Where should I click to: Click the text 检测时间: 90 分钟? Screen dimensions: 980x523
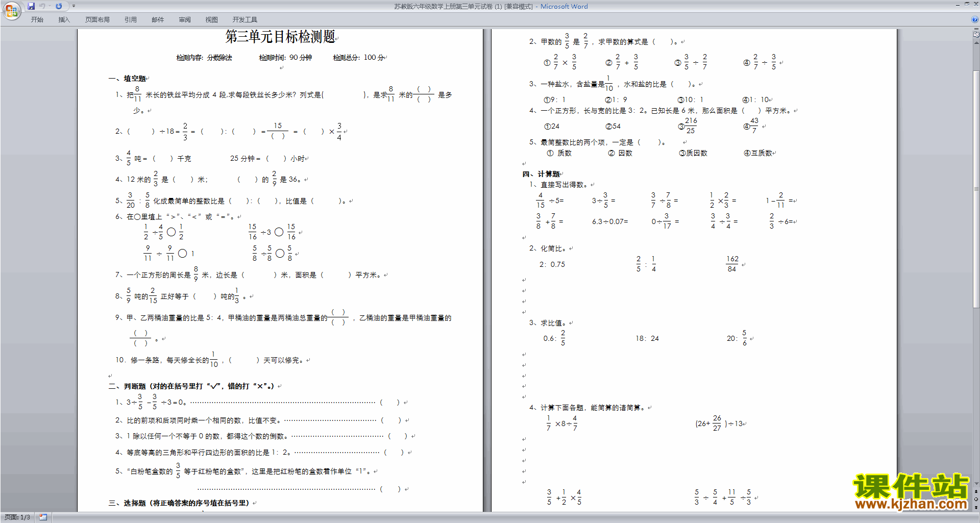pyautogui.click(x=285, y=58)
